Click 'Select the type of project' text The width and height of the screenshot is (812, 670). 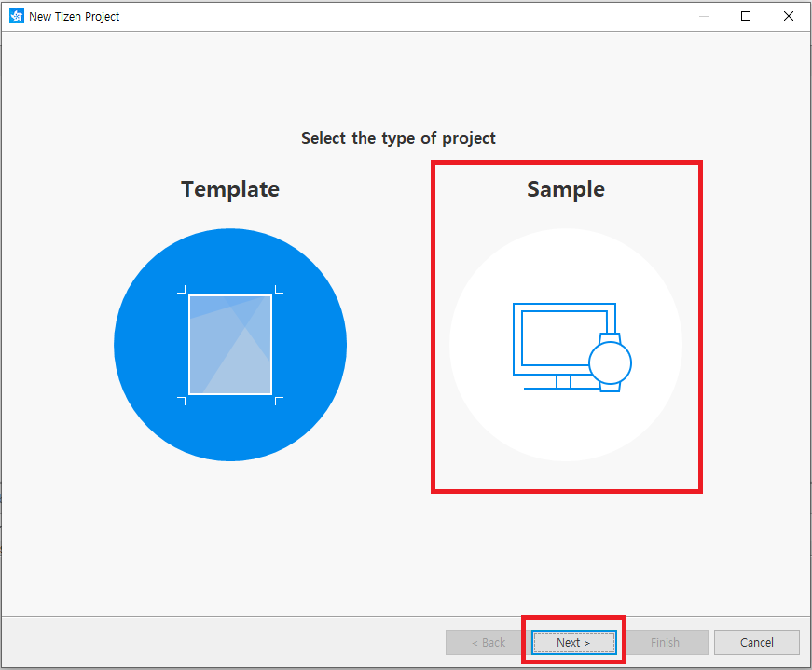pos(398,138)
